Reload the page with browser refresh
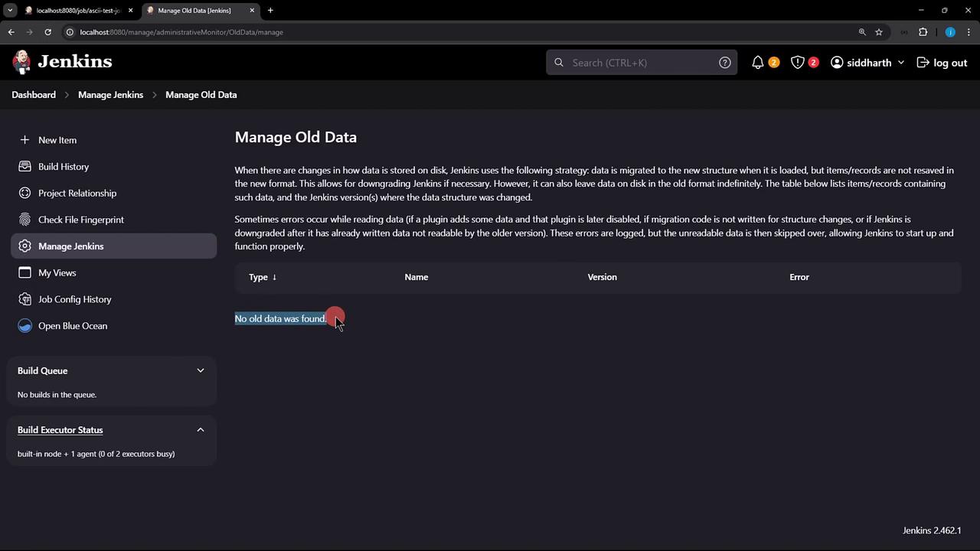The image size is (980, 551). coord(47,32)
